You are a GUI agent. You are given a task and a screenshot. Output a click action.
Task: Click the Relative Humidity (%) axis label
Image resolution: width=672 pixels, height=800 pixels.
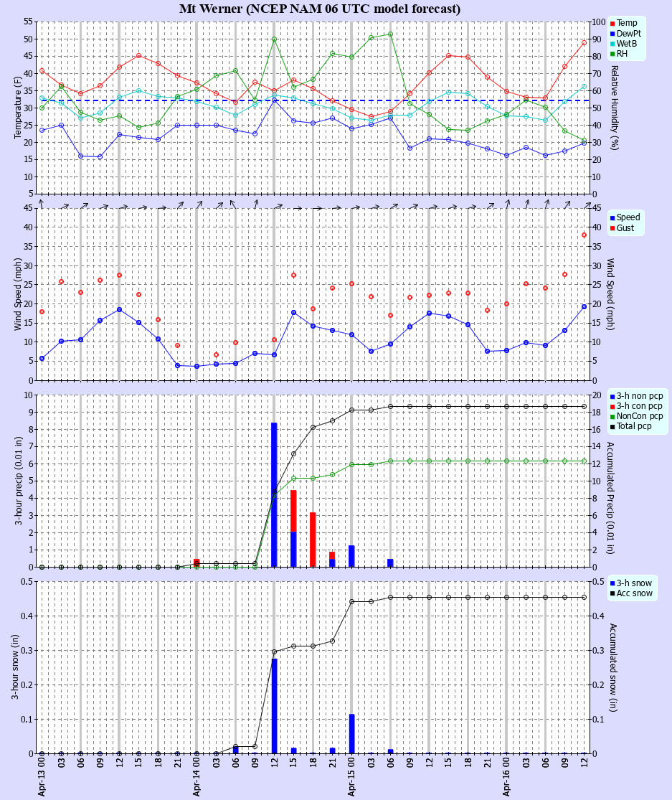tap(614, 108)
